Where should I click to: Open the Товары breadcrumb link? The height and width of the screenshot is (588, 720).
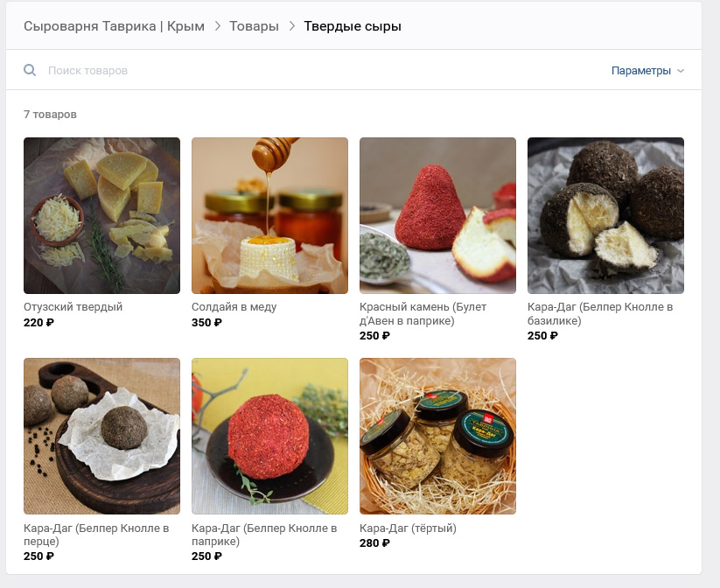pos(254,26)
